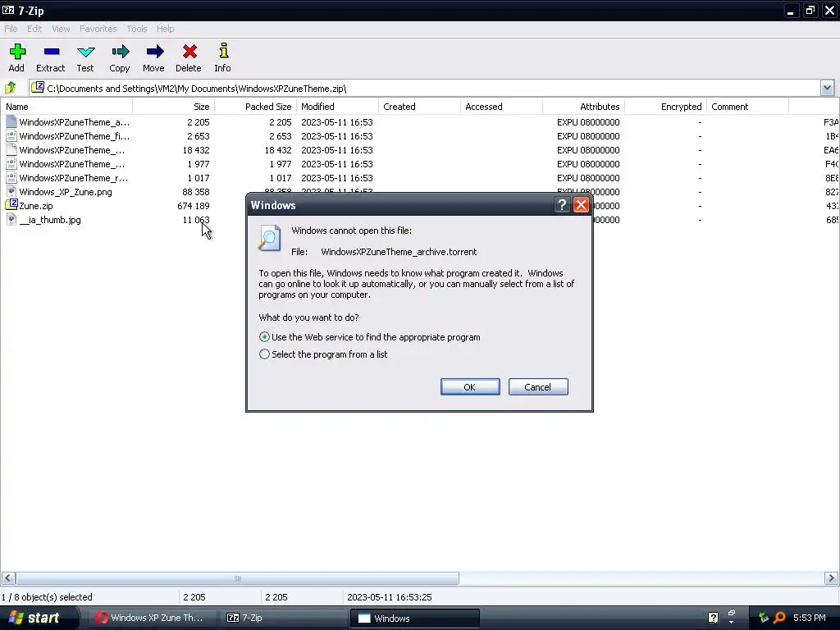Image resolution: width=840 pixels, height=630 pixels.
Task: Open the File menu
Action: tap(11, 29)
